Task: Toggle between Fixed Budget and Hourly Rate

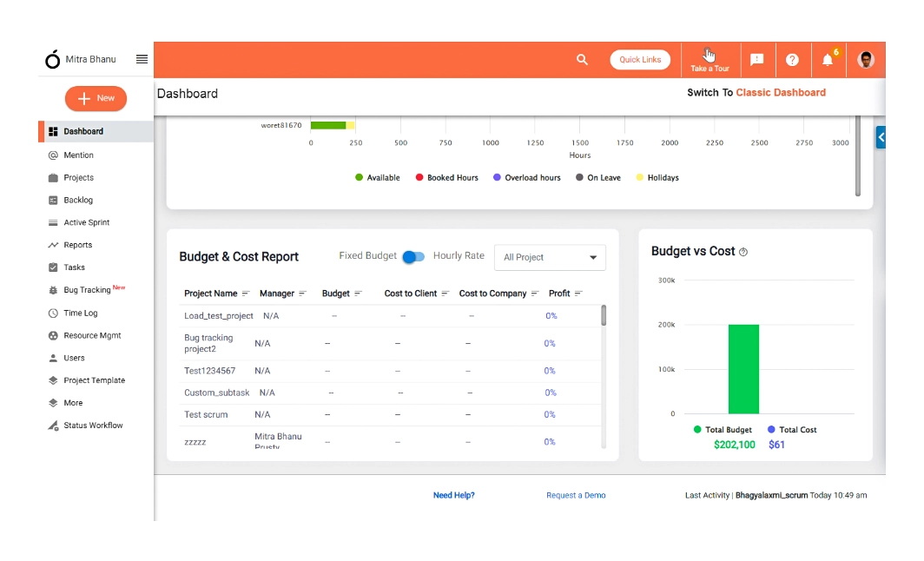Action: click(413, 257)
